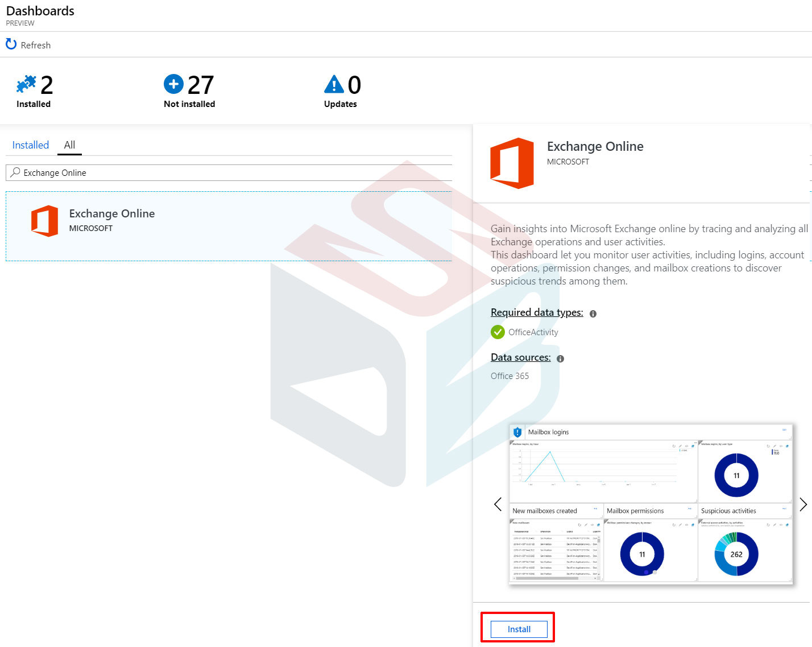Click the search magnifier icon

click(15, 172)
